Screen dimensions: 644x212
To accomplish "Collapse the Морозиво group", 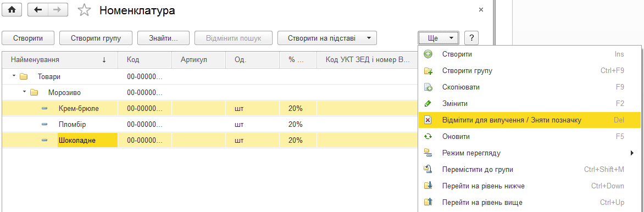I will [x=25, y=92].
